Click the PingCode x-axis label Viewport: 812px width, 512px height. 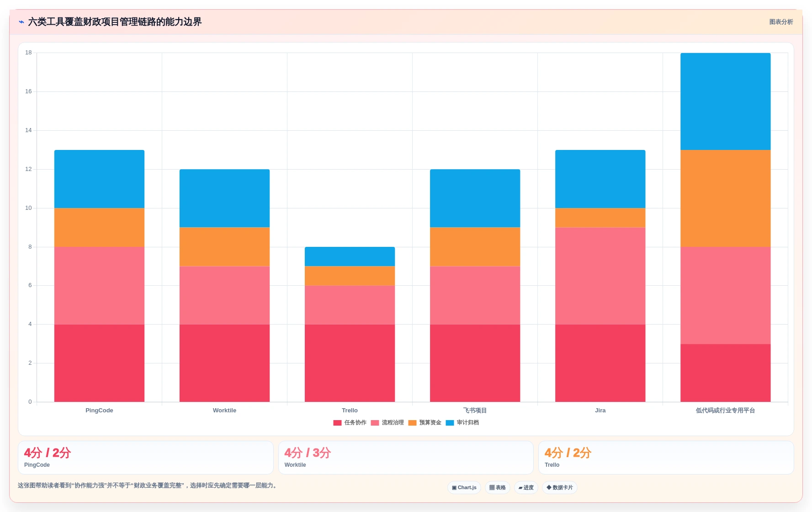99,411
